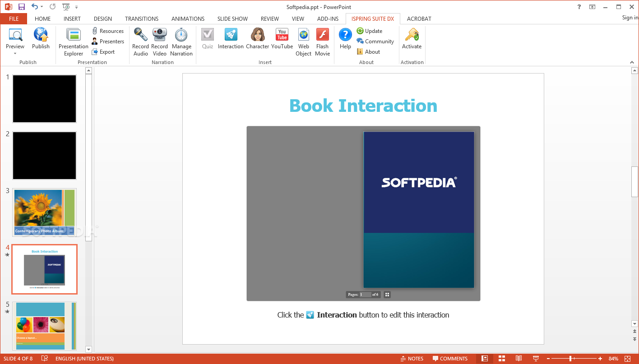Open About iSpring
Screen dimensions: 639x364
(368, 52)
